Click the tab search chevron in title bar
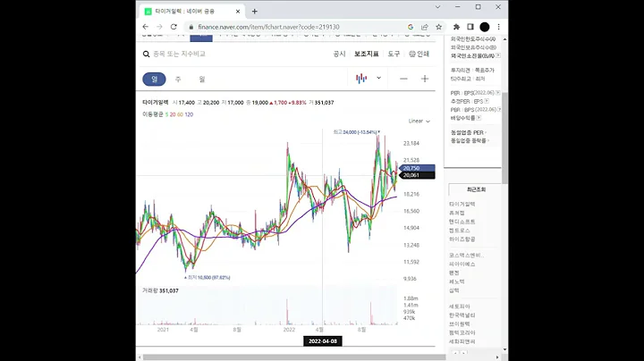The image size is (644, 361). click(437, 7)
